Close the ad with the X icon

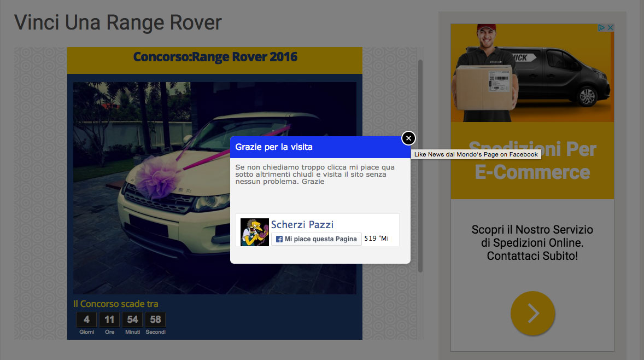coord(610,27)
